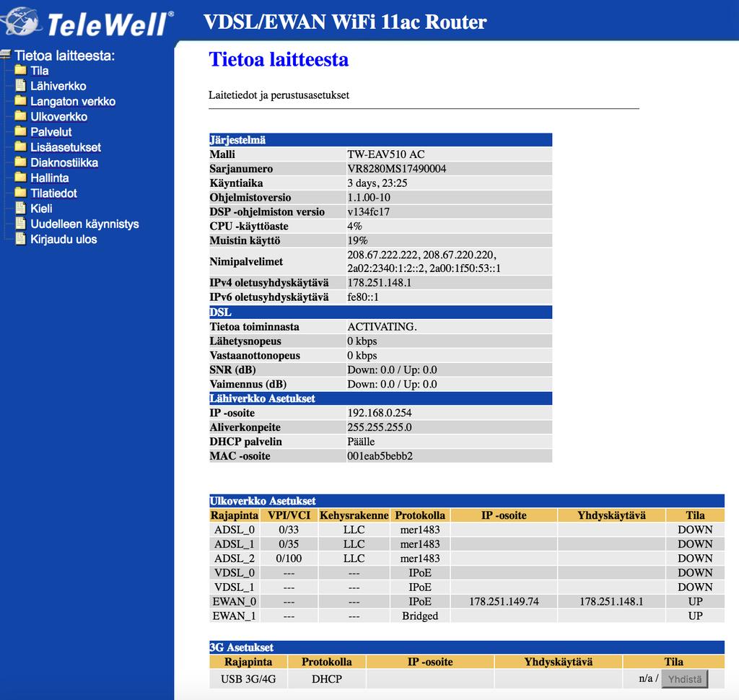Viewport: 739px width, 700px height.
Task: Click the Bridged protocol in EWAN_1 row
Action: [419, 616]
